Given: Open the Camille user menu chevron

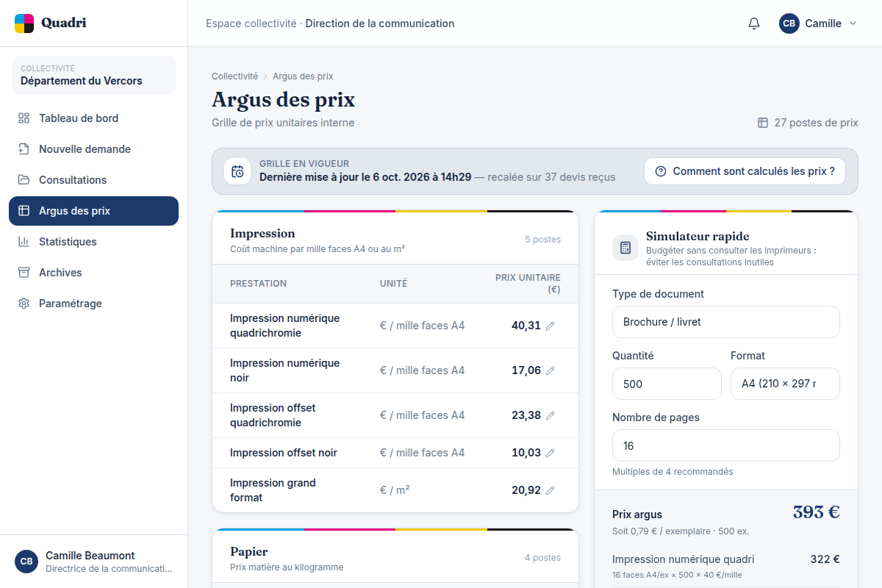Looking at the screenshot, I should coord(853,24).
